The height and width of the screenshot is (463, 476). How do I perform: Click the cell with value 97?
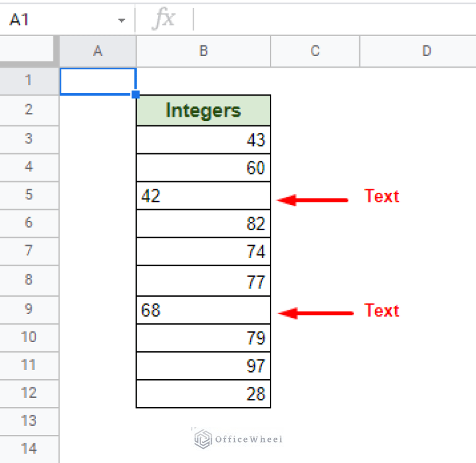pos(203,366)
